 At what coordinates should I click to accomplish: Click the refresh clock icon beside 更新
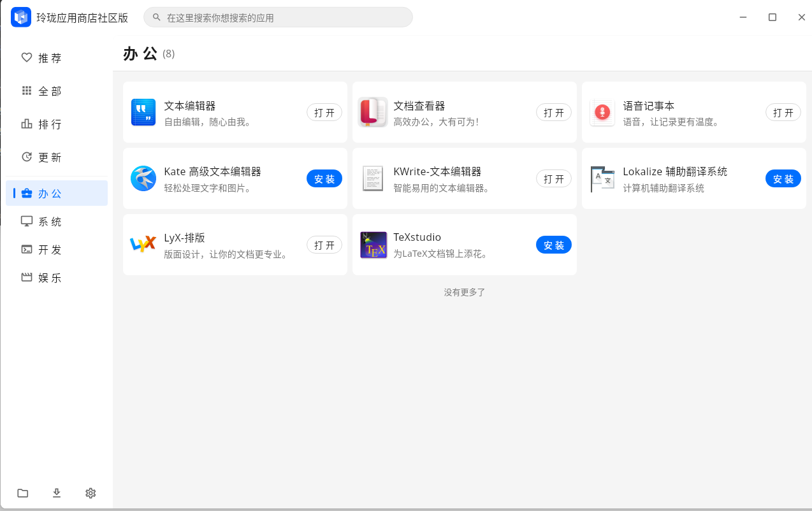(x=27, y=157)
